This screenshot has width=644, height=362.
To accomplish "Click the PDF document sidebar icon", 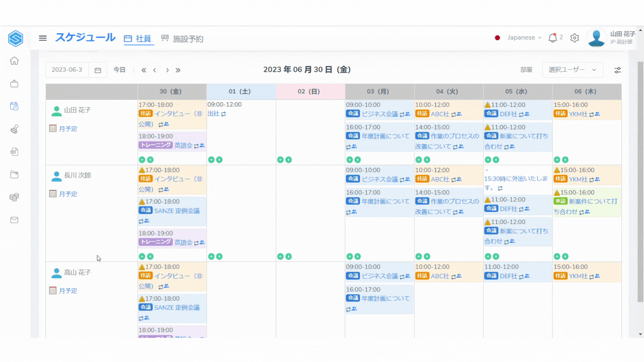I will (x=14, y=152).
